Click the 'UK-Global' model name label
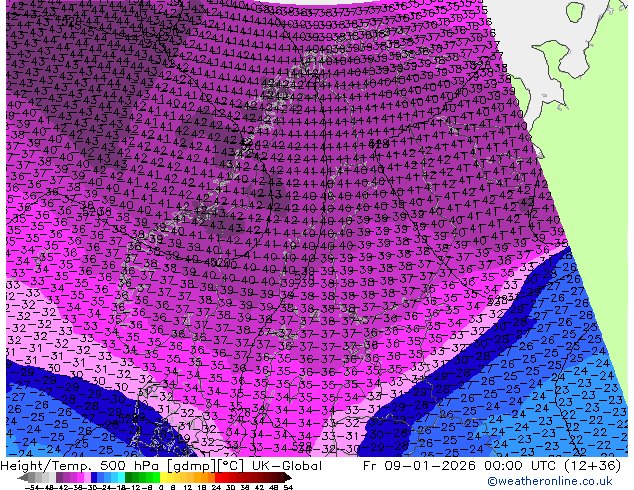 (287, 466)
